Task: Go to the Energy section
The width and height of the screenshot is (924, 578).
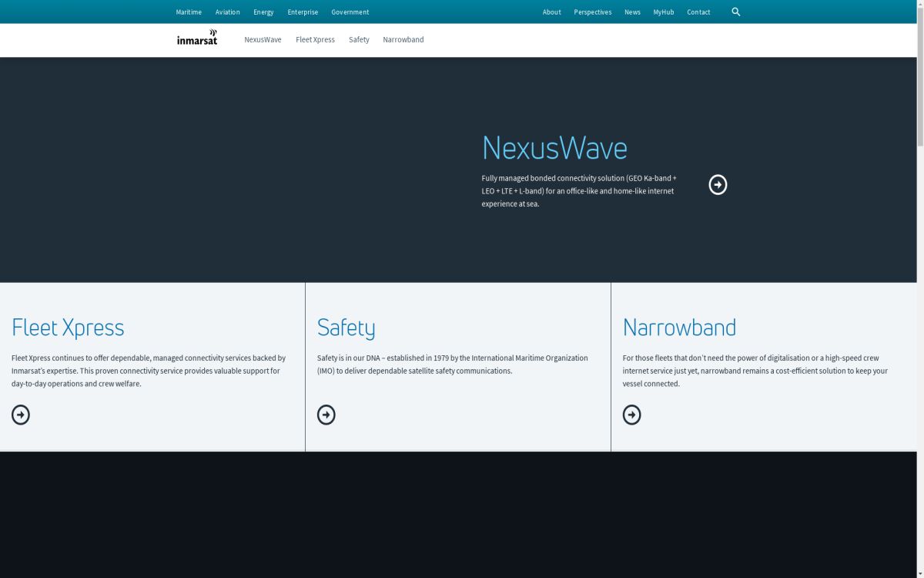Action: (x=263, y=12)
